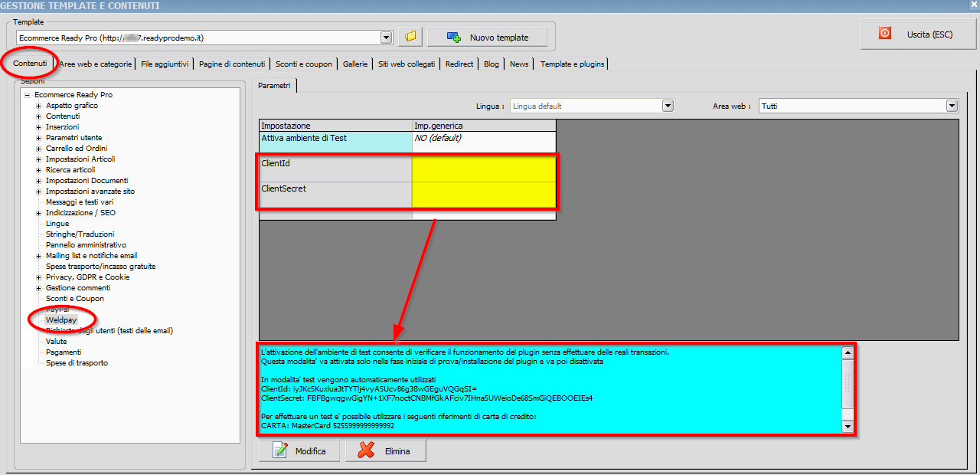Close the Gestione Template e Contenuti window
Image resolution: width=980 pixels, height=475 pixels.
[x=972, y=5]
